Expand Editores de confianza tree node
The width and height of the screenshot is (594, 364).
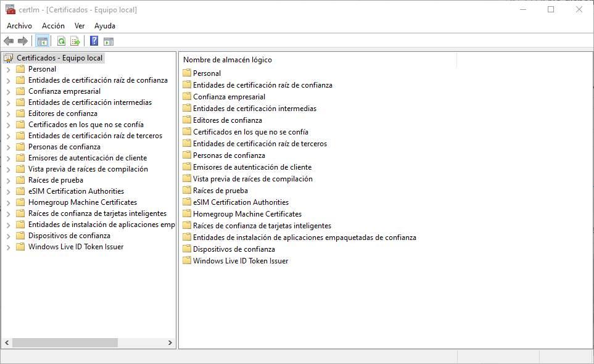pyautogui.click(x=8, y=114)
